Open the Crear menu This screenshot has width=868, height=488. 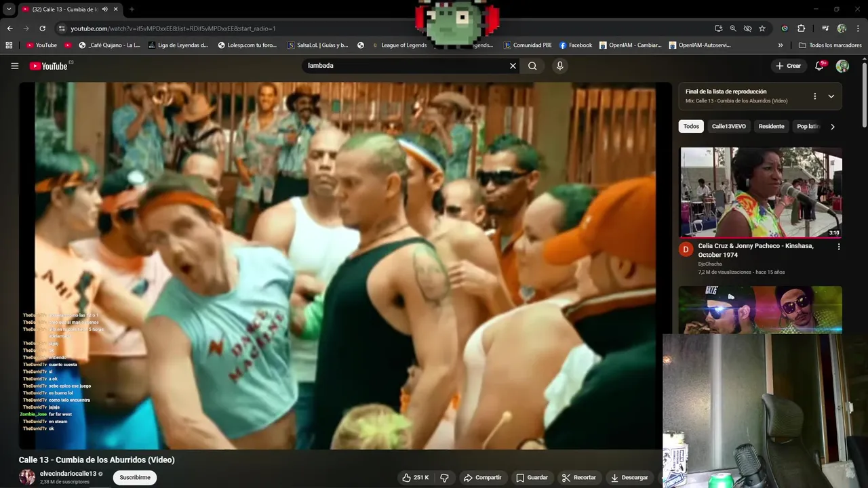(x=788, y=66)
